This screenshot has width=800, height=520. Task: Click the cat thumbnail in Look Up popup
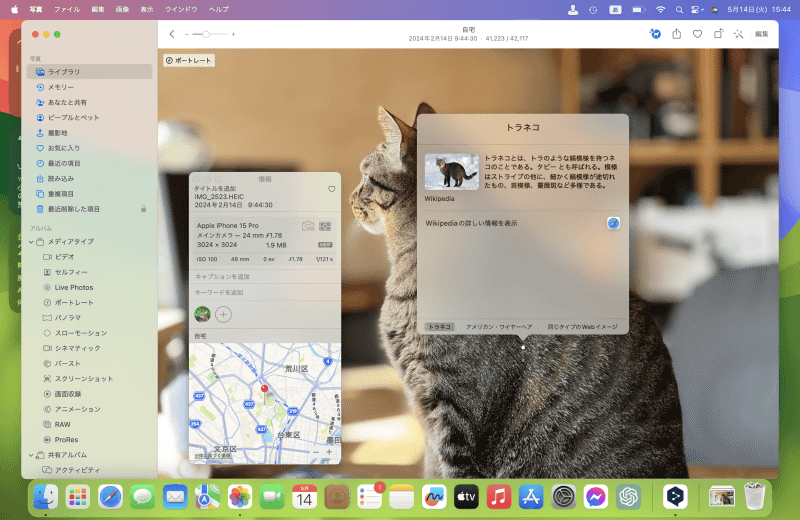point(452,172)
